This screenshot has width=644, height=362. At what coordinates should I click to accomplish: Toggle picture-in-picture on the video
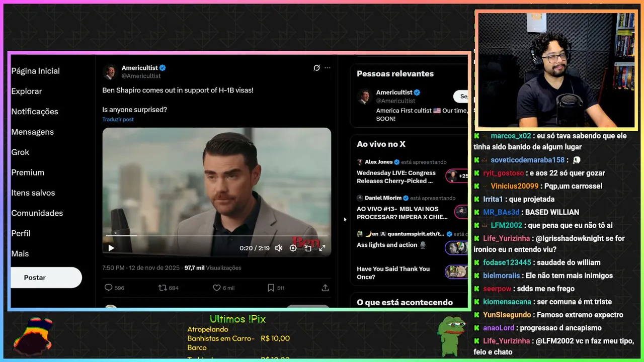308,248
